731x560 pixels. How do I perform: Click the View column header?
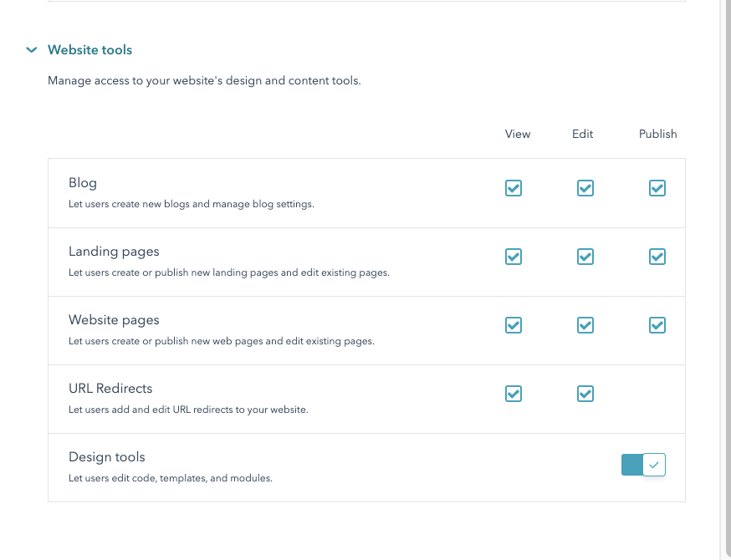(x=518, y=135)
